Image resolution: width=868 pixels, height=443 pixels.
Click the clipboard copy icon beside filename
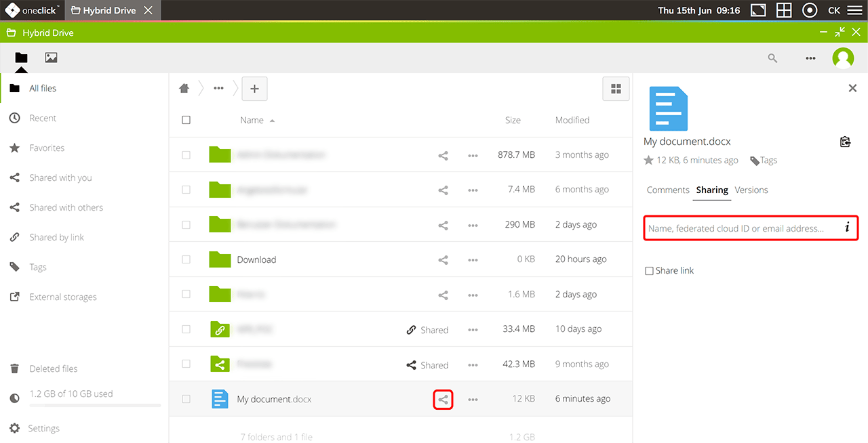click(845, 142)
